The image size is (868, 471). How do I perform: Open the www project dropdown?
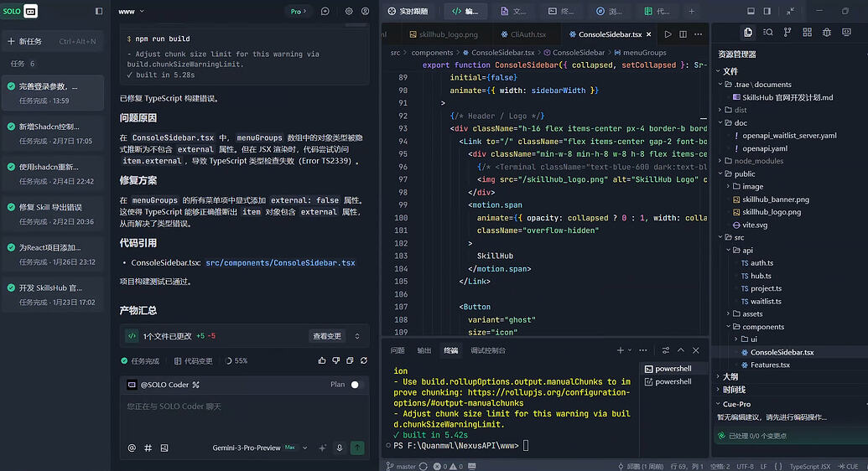point(131,11)
